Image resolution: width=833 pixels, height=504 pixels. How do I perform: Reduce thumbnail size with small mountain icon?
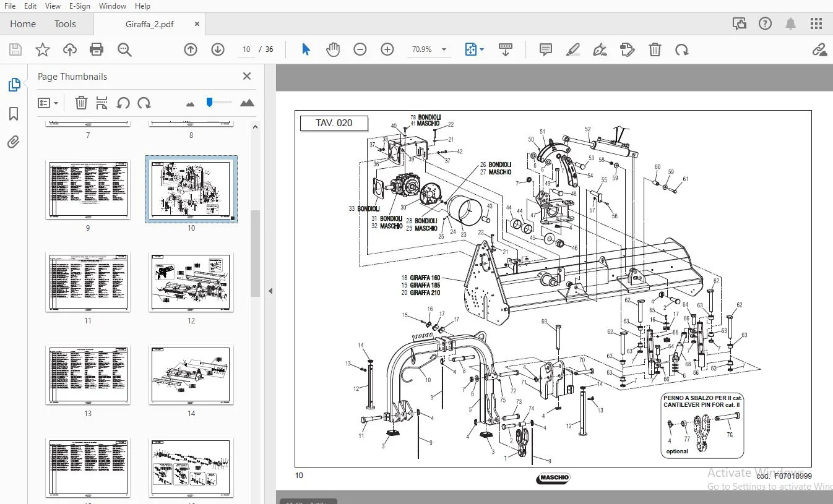coord(190,103)
